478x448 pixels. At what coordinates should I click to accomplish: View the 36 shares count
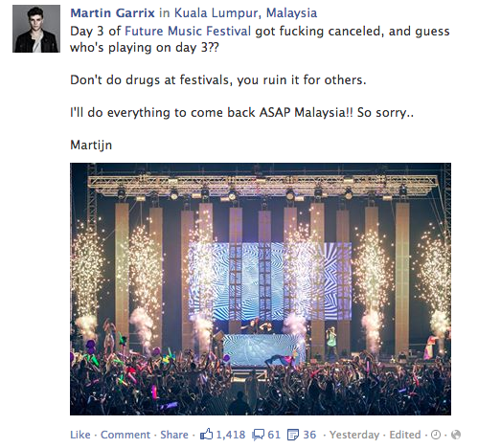(309, 435)
